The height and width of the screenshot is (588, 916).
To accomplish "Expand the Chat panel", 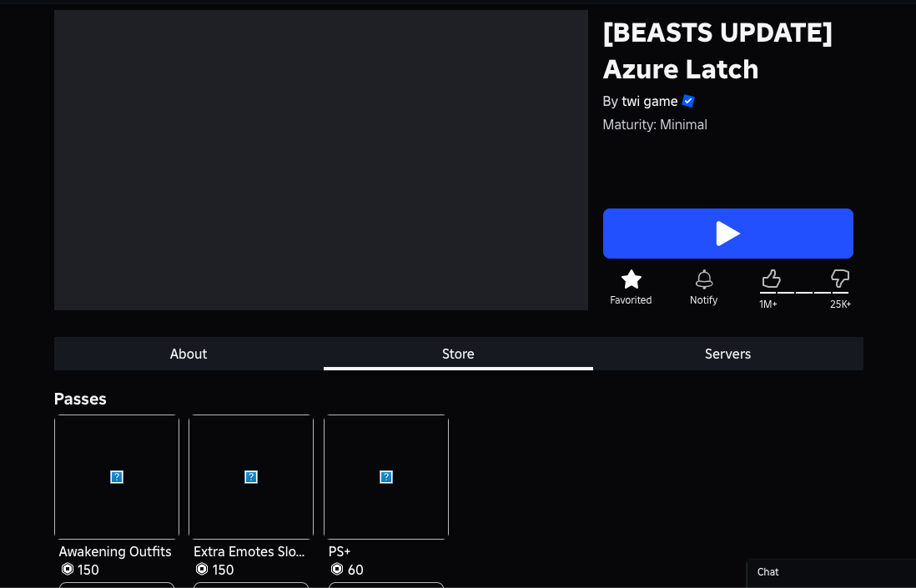I will pyautogui.click(x=831, y=572).
